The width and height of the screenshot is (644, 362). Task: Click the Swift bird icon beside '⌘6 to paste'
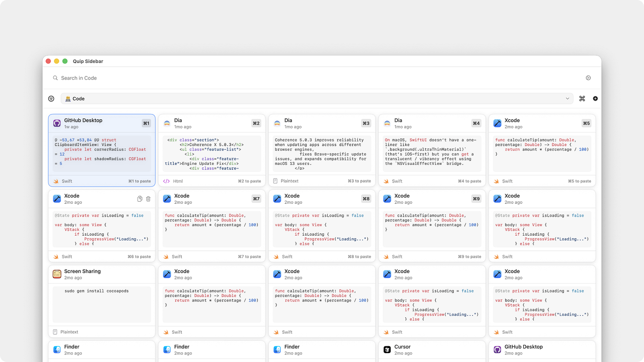pos(56,256)
